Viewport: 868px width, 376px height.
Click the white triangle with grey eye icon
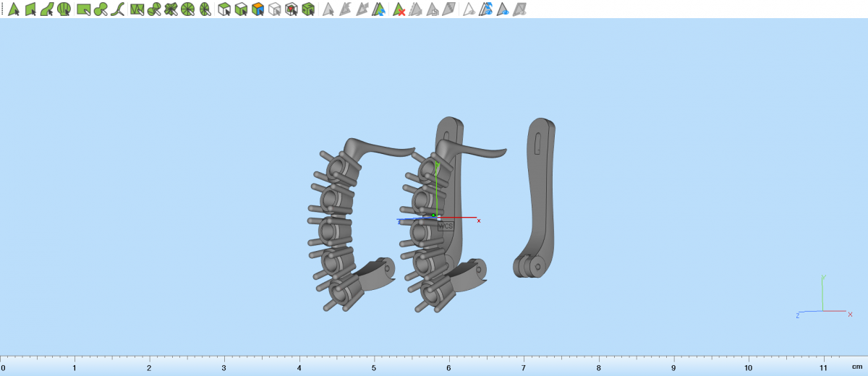(469, 9)
